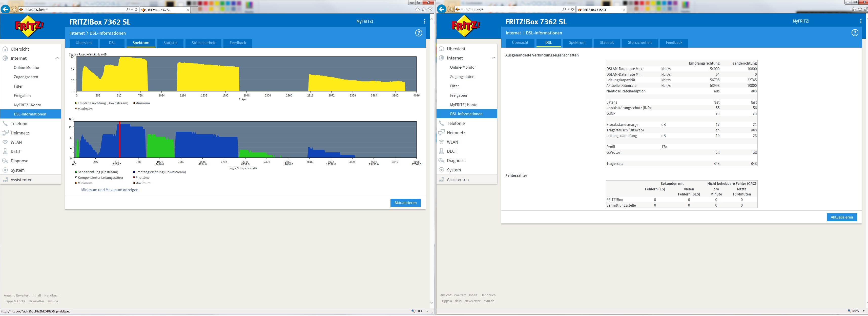The height and width of the screenshot is (316, 868).
Task: Click the address bar in left browser window
Action: point(74,9)
